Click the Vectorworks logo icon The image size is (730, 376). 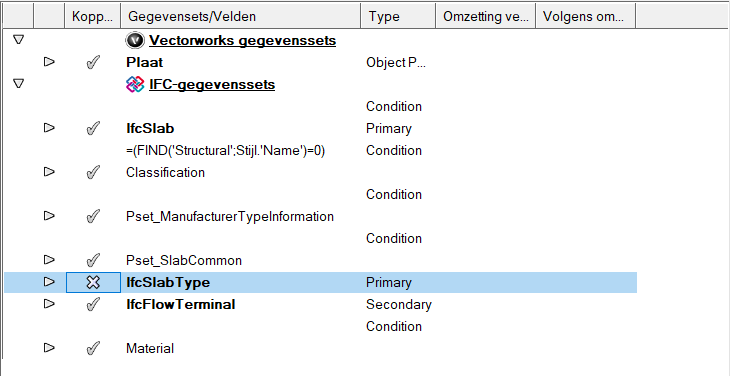[x=135, y=41]
